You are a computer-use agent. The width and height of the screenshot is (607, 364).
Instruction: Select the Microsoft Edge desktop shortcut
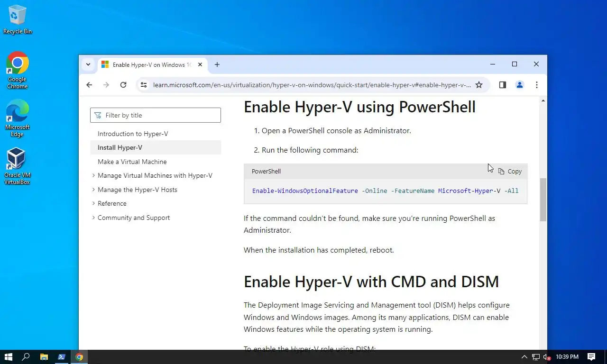coord(17,118)
